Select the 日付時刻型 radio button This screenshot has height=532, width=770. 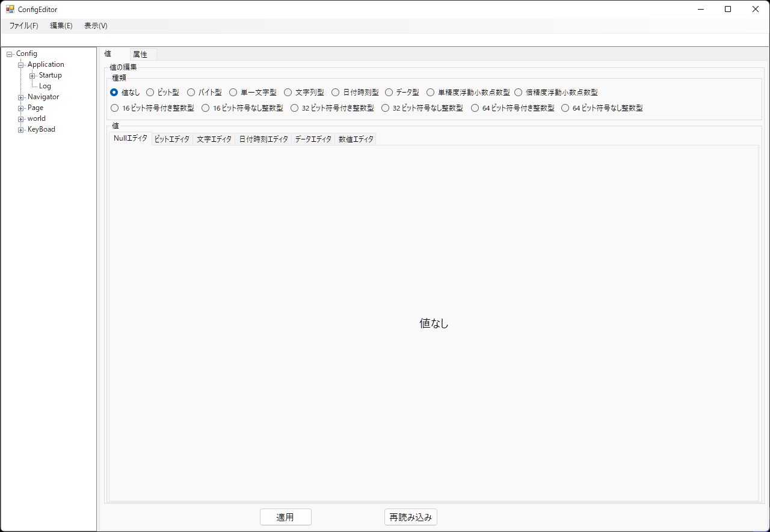pos(336,93)
